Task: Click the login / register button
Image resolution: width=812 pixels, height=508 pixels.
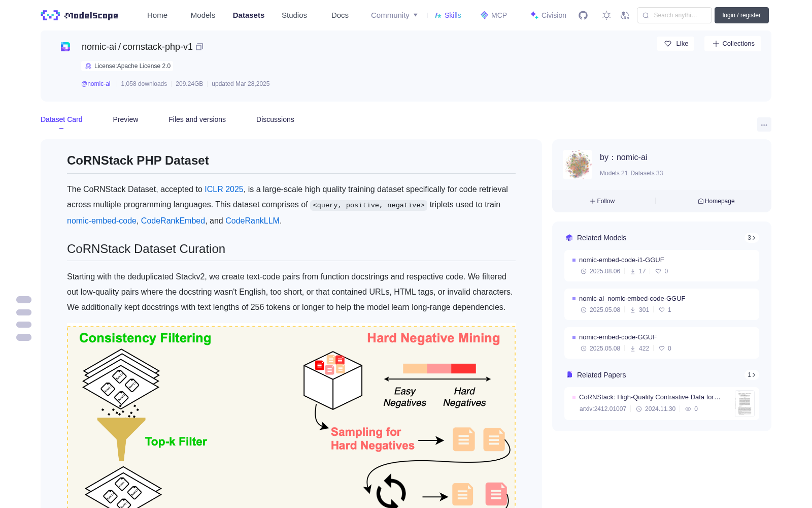Action: coord(741,15)
